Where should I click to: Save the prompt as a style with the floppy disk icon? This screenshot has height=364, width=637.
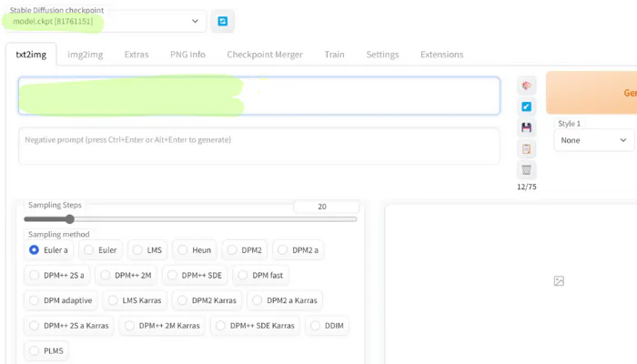(527, 127)
